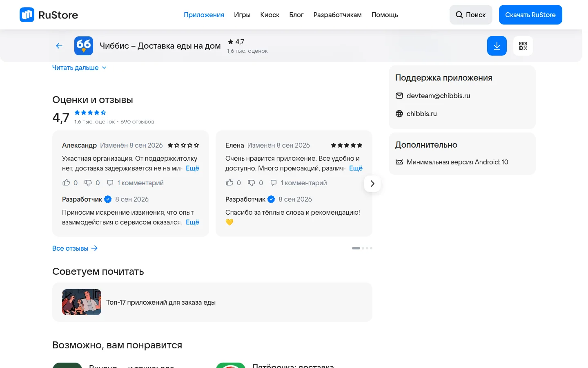
Task: Open the devteam@chibbis.ru email link
Action: (x=438, y=96)
